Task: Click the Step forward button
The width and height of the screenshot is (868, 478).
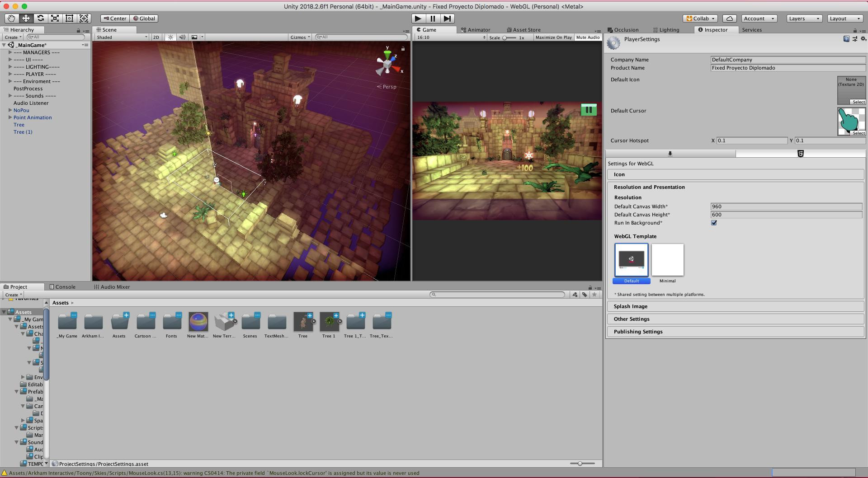Action: click(x=447, y=19)
